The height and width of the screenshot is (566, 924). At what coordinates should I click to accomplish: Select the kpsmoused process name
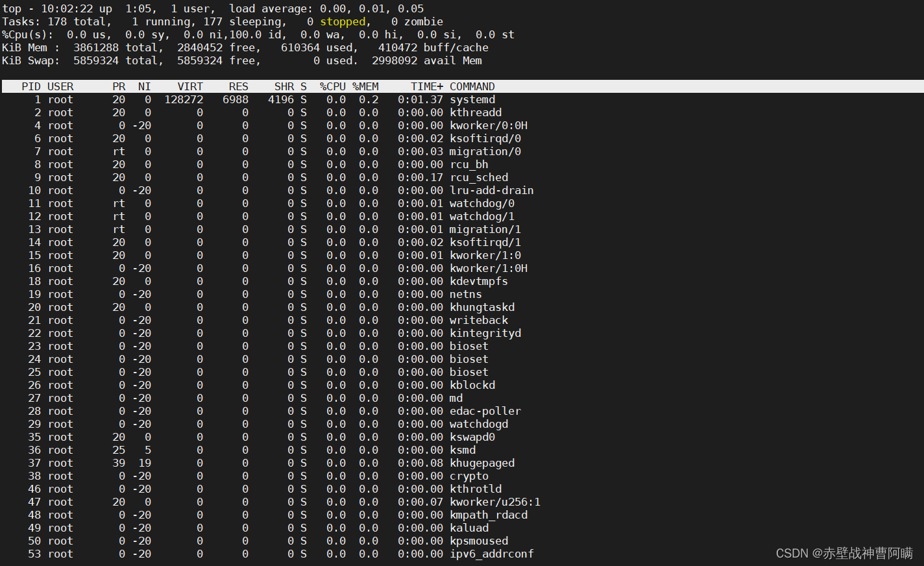[479, 541]
